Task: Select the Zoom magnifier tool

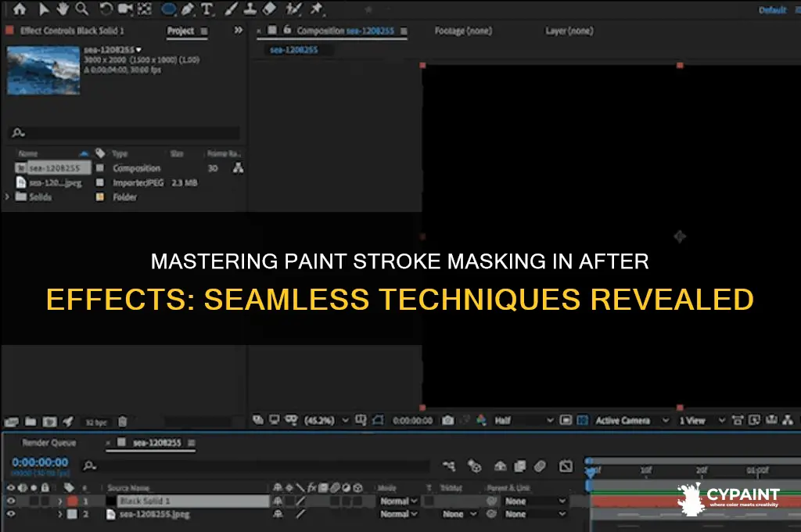Action: [81, 9]
